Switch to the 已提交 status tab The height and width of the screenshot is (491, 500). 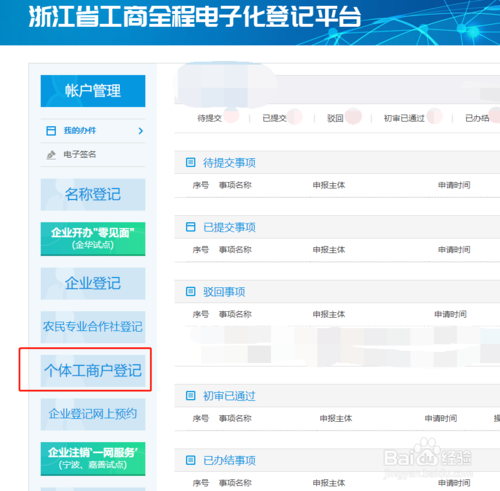pos(274,118)
